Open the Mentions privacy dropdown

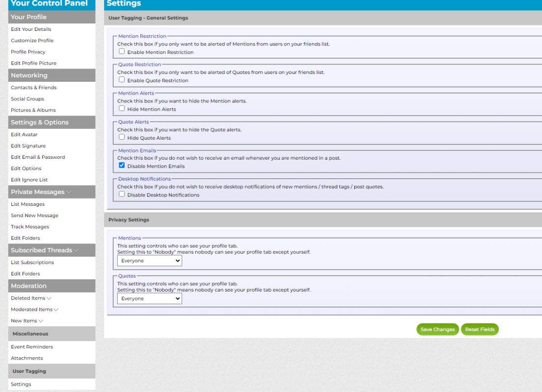[x=149, y=261]
